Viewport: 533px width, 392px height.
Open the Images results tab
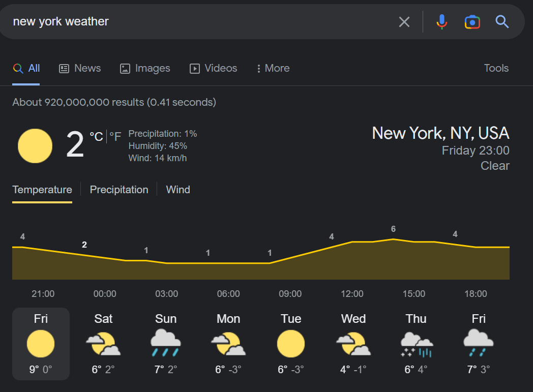click(x=145, y=68)
